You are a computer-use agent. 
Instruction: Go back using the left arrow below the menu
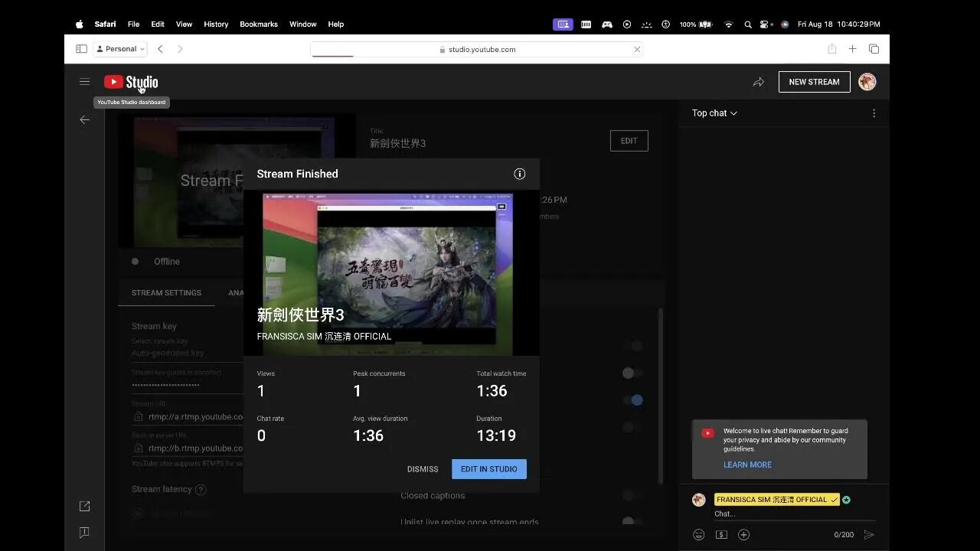pos(84,119)
